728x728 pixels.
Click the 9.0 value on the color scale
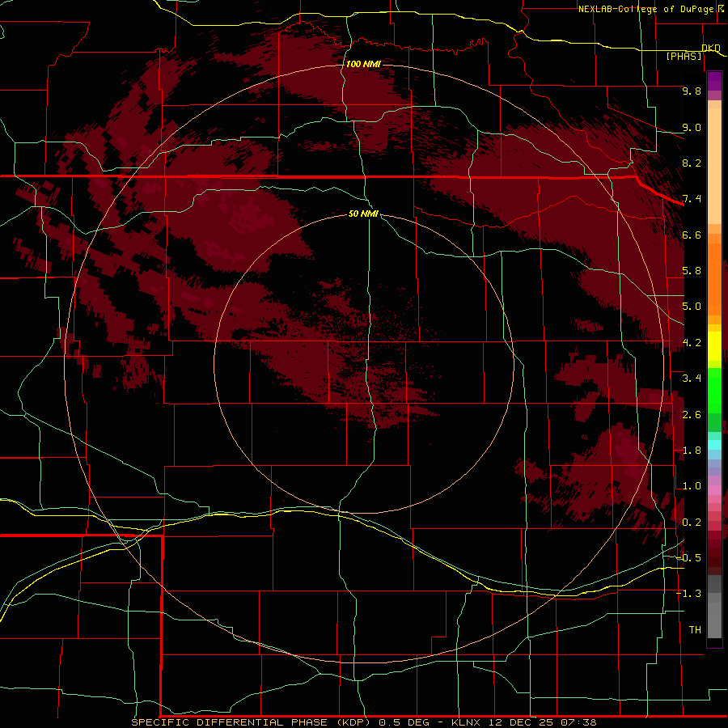point(692,127)
